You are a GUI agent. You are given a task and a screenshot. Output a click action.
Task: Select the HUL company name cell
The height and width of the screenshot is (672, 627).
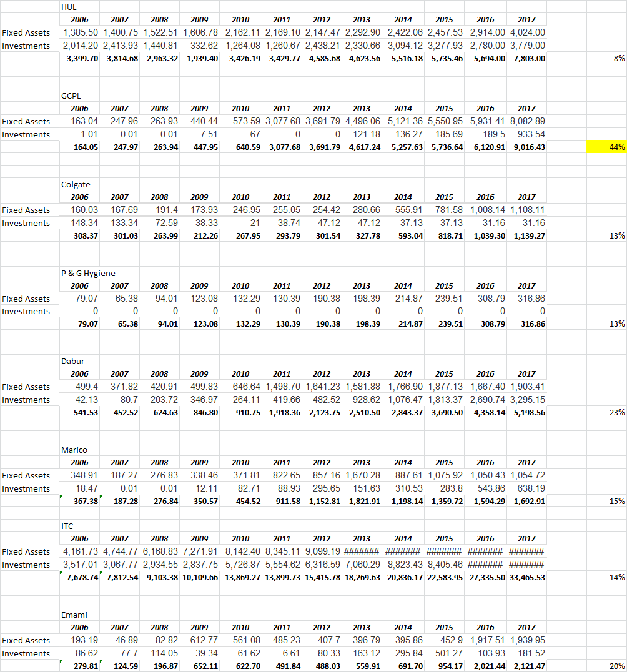[x=69, y=7]
